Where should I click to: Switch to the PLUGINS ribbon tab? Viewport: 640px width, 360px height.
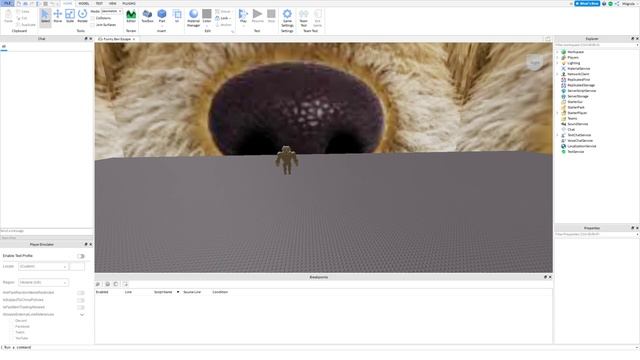pos(129,3)
